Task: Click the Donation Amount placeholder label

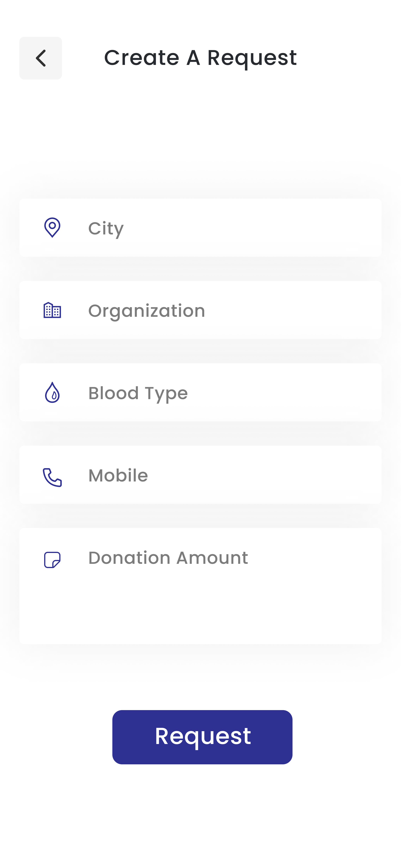Action: [x=168, y=558]
